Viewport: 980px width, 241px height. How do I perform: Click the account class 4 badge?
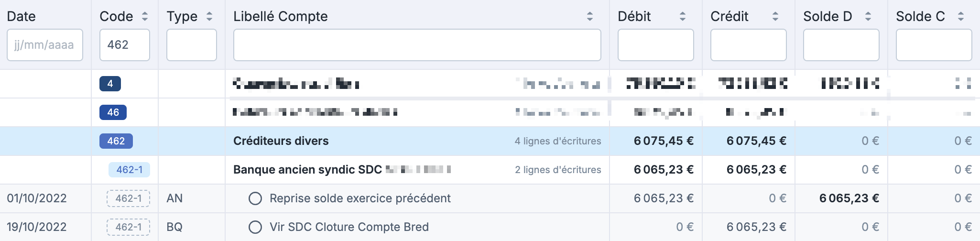110,84
